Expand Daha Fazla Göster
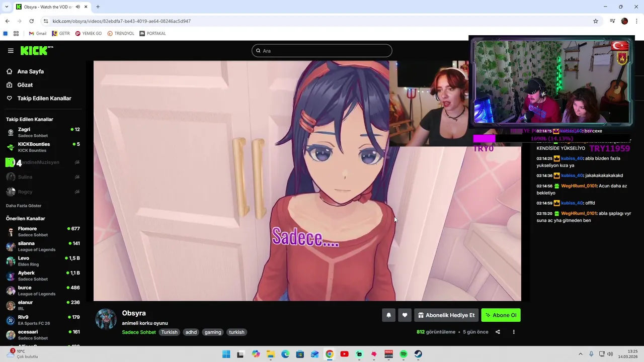644x362 pixels. 24,206
